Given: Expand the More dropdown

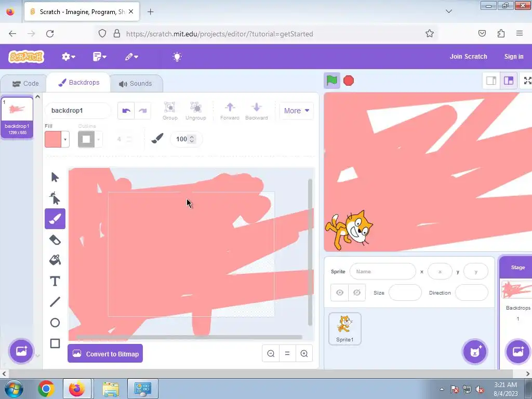Looking at the screenshot, I should pyautogui.click(x=296, y=111).
